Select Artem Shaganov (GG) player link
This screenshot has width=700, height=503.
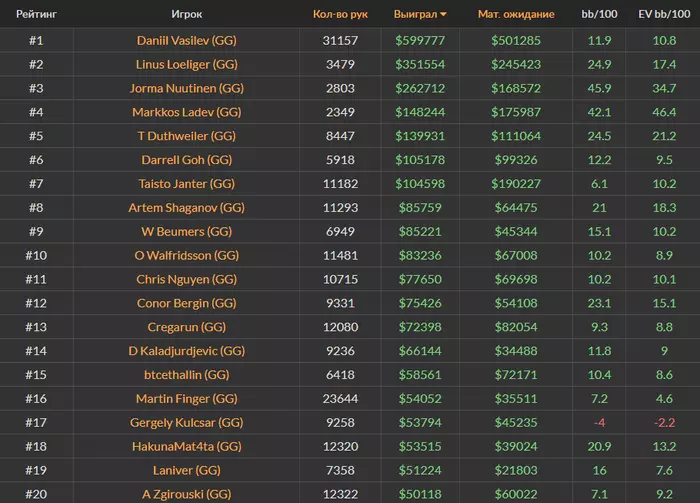point(187,208)
